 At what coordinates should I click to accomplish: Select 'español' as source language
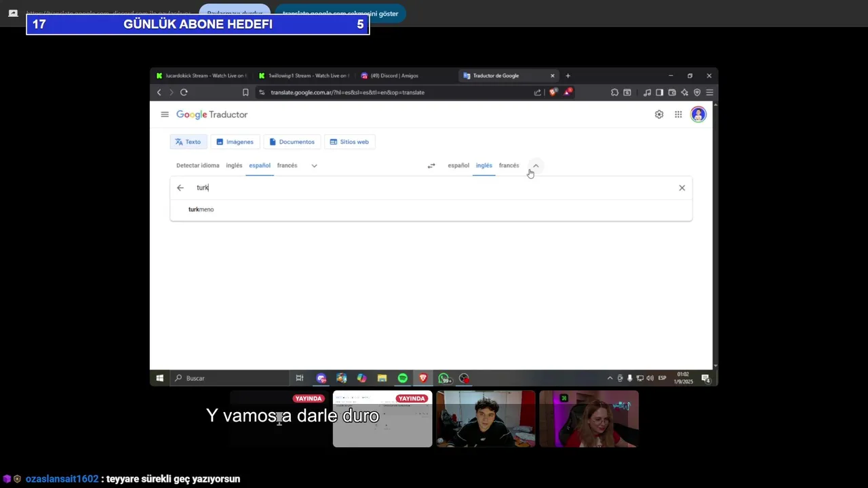tap(260, 165)
